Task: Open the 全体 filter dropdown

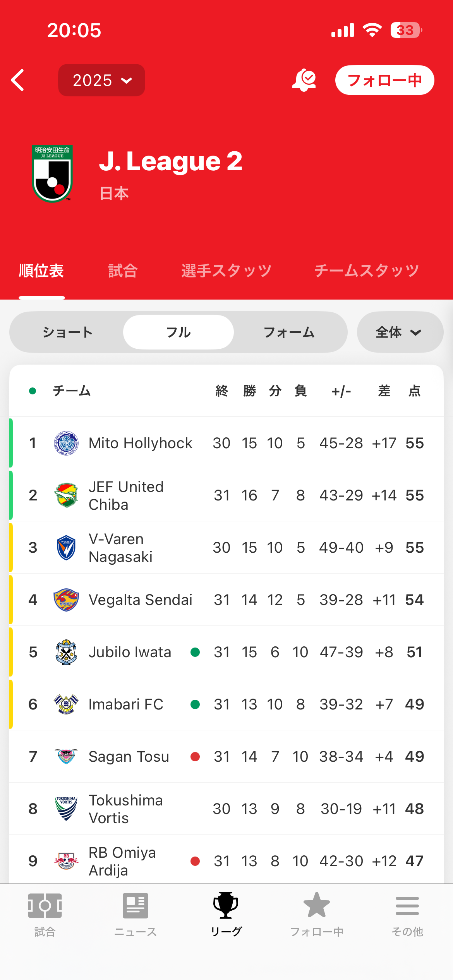Action: coord(400,332)
